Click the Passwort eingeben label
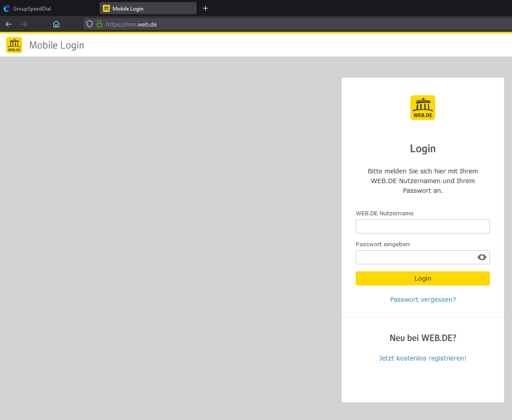The image size is (512, 420). (x=382, y=244)
